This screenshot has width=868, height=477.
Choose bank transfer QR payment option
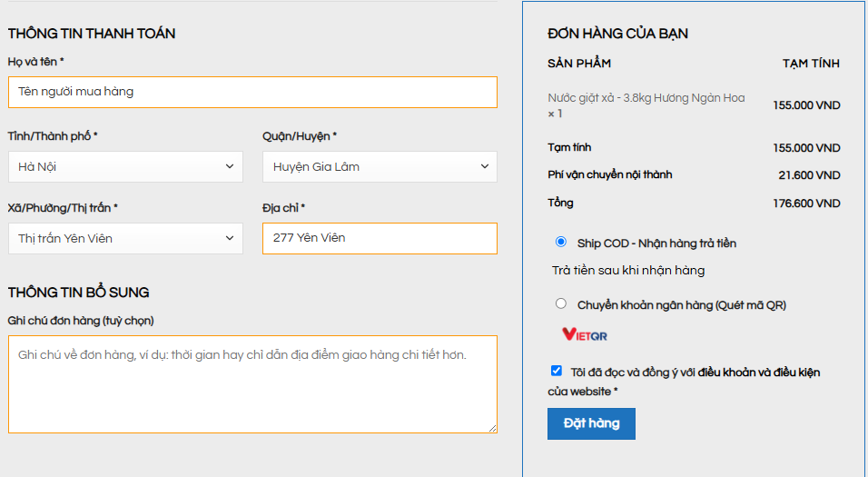click(x=561, y=303)
